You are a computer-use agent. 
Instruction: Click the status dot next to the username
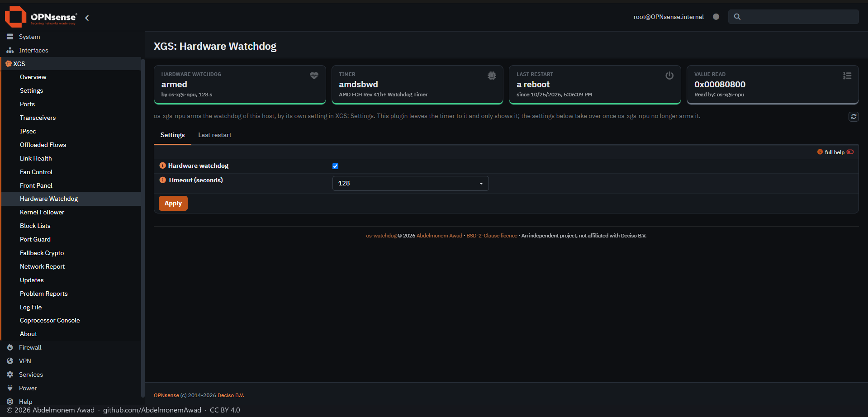click(x=716, y=17)
